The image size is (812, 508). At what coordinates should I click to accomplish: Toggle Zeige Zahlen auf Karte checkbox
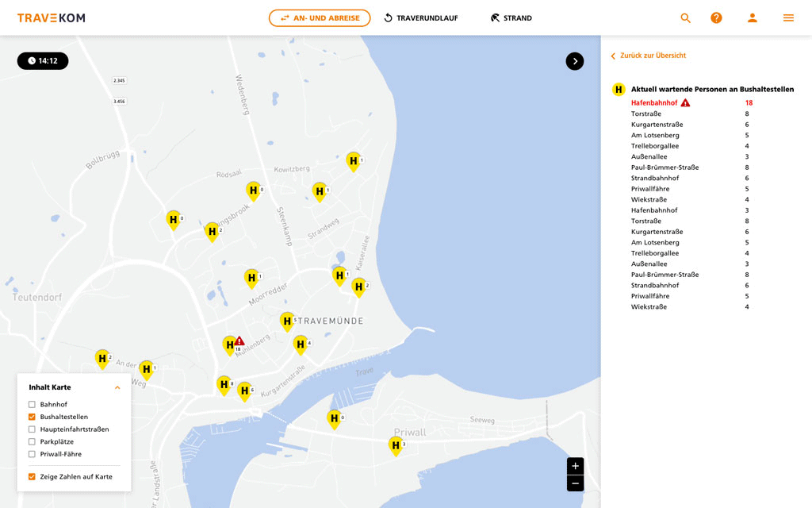pos(32,477)
